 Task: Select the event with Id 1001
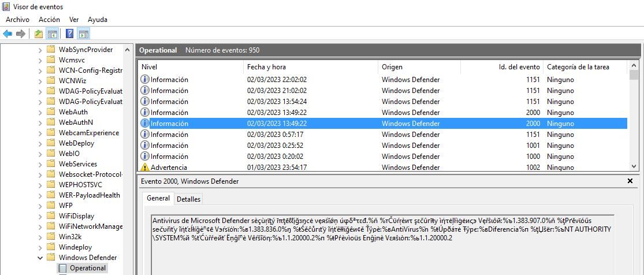[383, 146]
